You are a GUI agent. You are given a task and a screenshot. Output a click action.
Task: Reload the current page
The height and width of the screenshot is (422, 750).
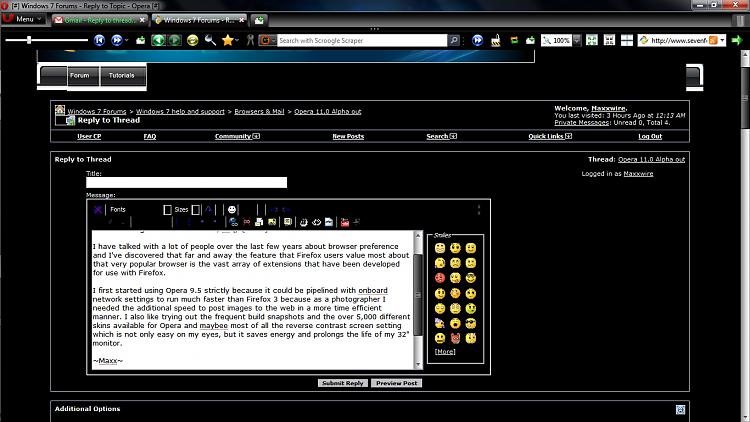point(192,40)
